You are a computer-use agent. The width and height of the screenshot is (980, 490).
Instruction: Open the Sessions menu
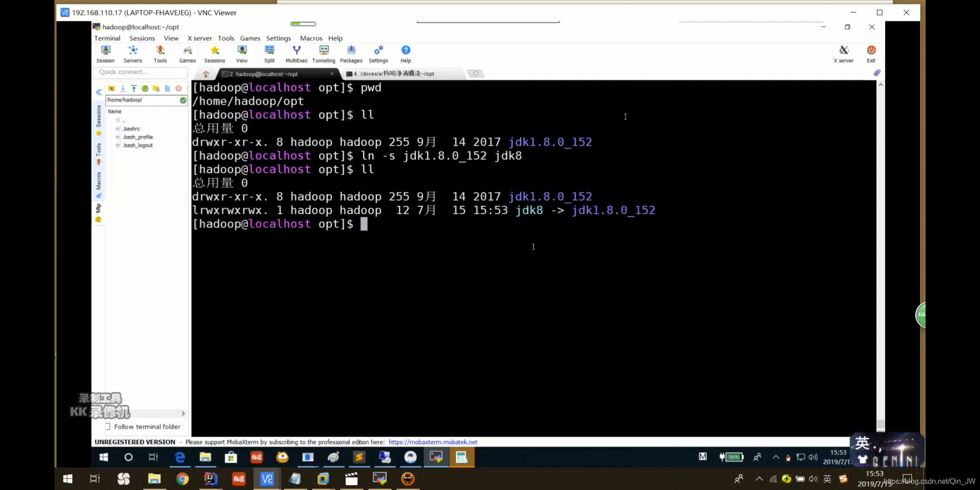tap(142, 38)
